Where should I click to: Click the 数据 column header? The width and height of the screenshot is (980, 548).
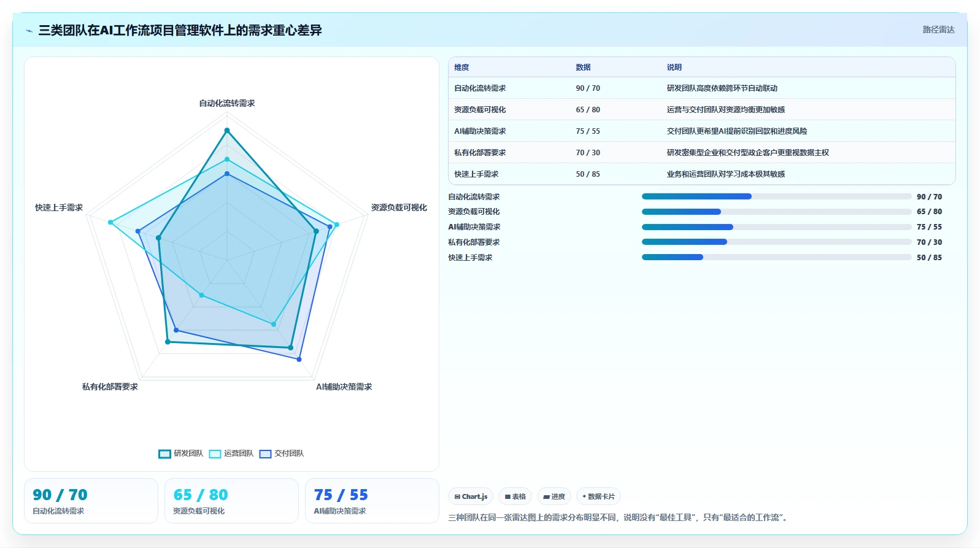point(583,68)
